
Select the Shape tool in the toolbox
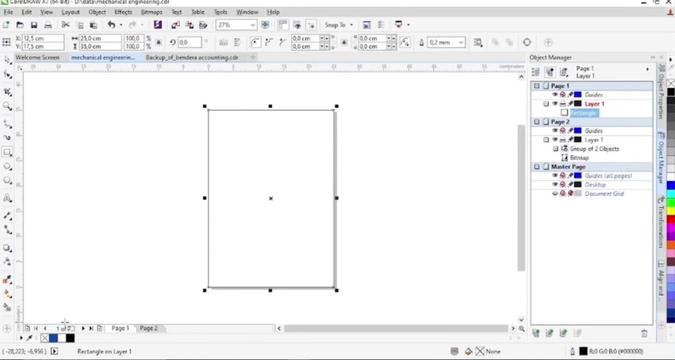point(7,75)
